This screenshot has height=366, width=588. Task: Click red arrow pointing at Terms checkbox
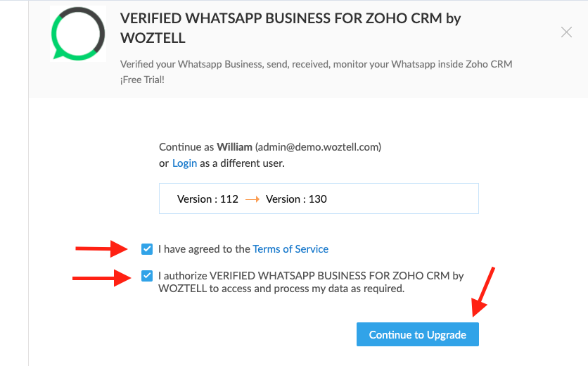101,248
